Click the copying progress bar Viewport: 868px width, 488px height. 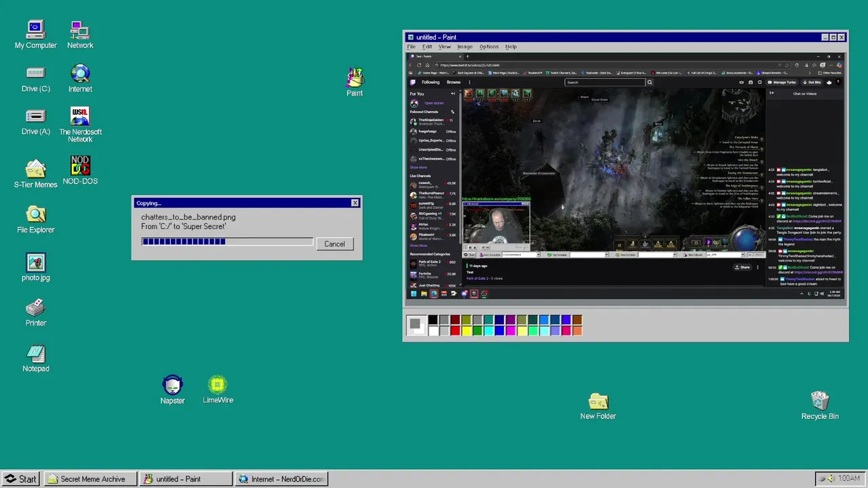coord(227,241)
